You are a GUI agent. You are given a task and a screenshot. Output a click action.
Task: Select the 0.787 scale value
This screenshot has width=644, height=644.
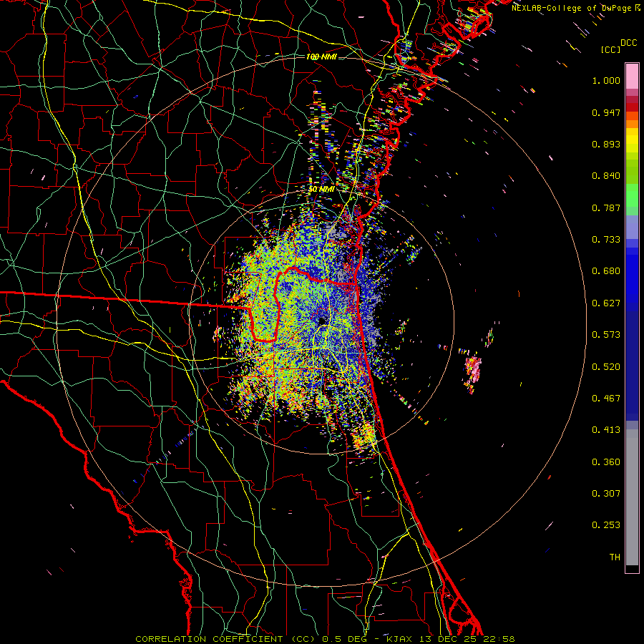[606, 208]
